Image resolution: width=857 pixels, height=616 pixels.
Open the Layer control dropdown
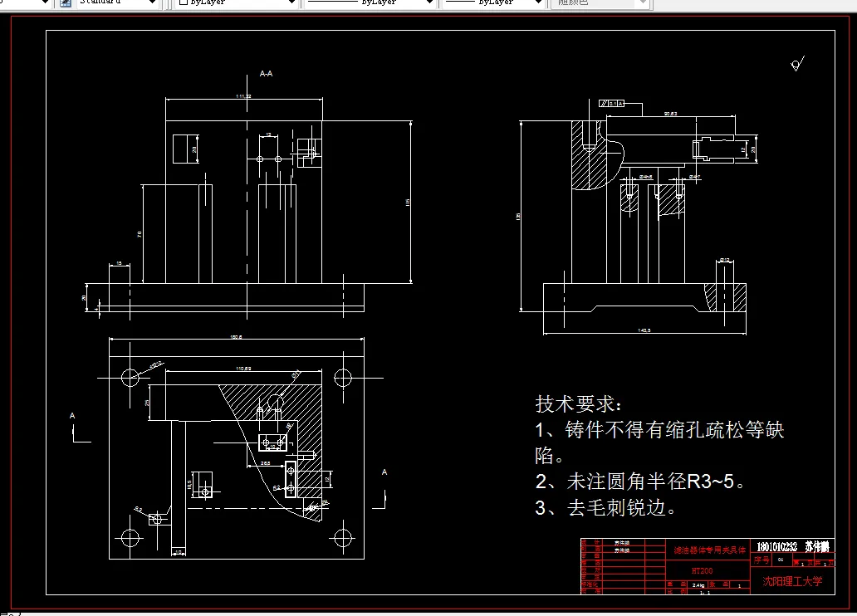[25, 3]
